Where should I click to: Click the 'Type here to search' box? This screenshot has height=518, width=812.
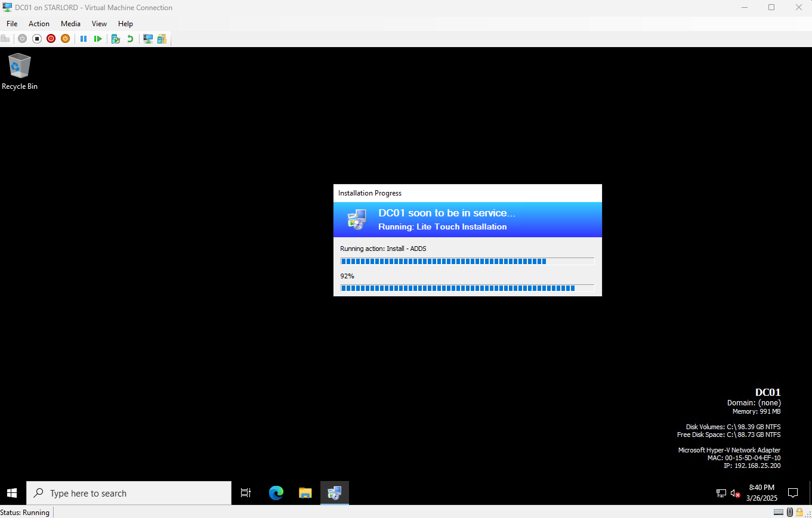[129, 493]
